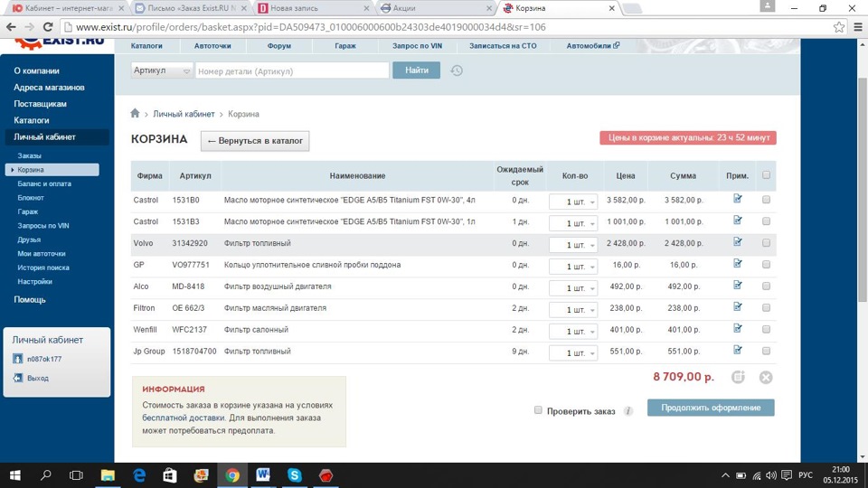868x488 pixels.
Task: Check the Jp Group 1518704700 row checkbox
Action: (x=766, y=351)
